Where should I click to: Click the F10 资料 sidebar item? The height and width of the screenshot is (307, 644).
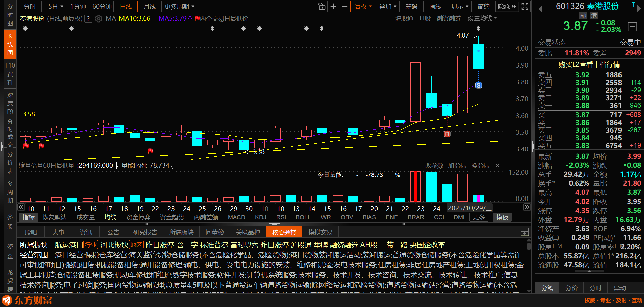coord(10,74)
